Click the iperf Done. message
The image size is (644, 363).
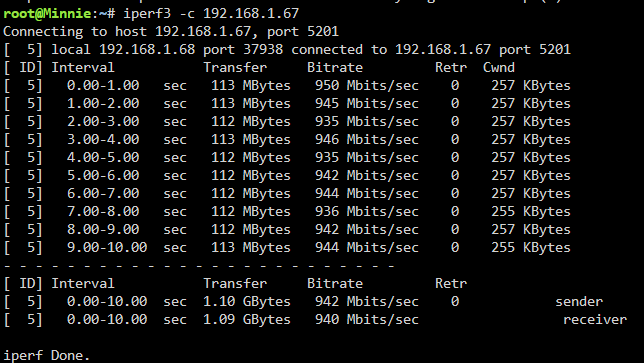click(x=46, y=356)
